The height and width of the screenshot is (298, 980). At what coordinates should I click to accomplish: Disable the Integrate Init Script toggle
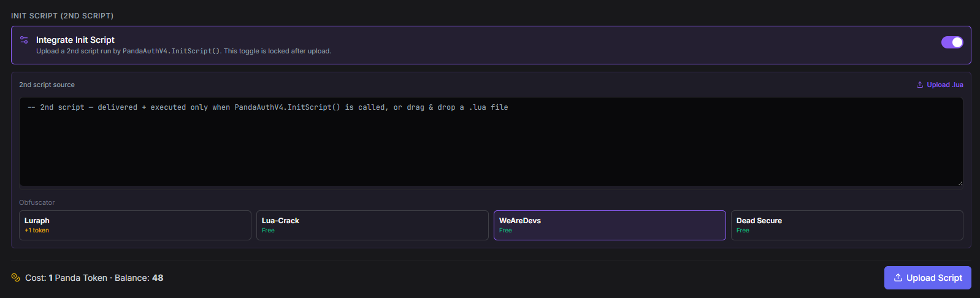tap(952, 42)
